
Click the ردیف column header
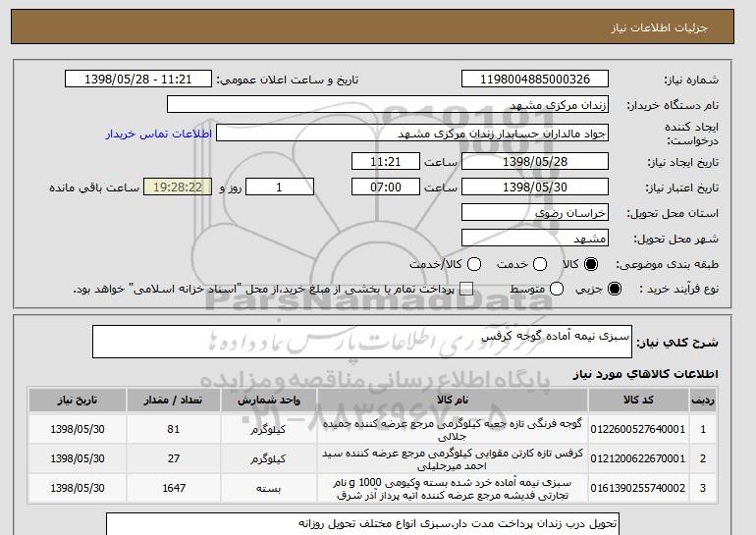tap(702, 401)
